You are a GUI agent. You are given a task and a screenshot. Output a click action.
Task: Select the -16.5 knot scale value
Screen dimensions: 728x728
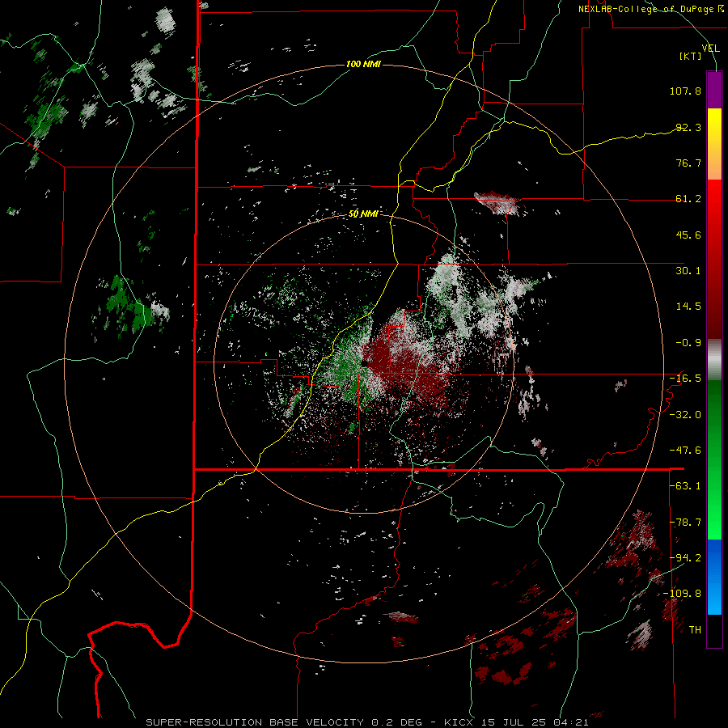(x=685, y=379)
